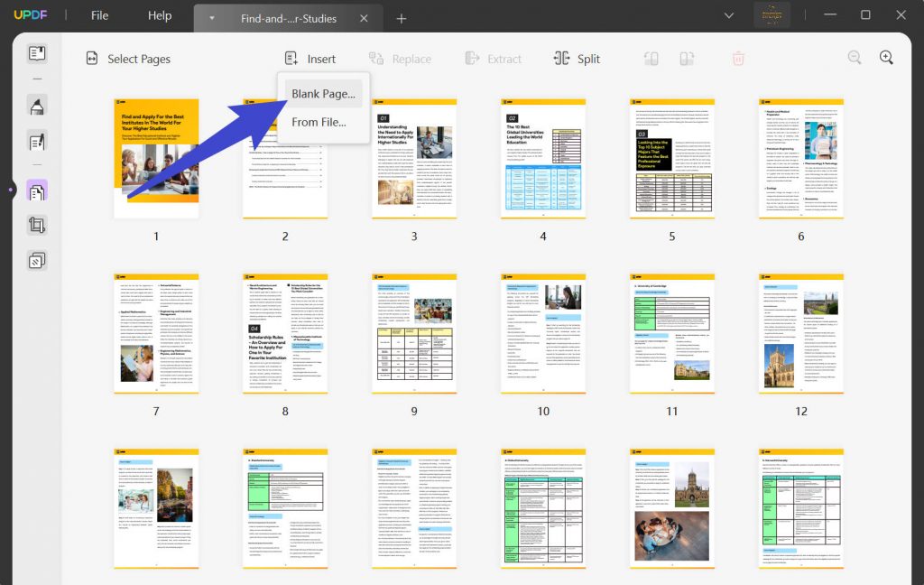Click the red trash delete icon
This screenshot has width=924, height=585.
click(738, 57)
